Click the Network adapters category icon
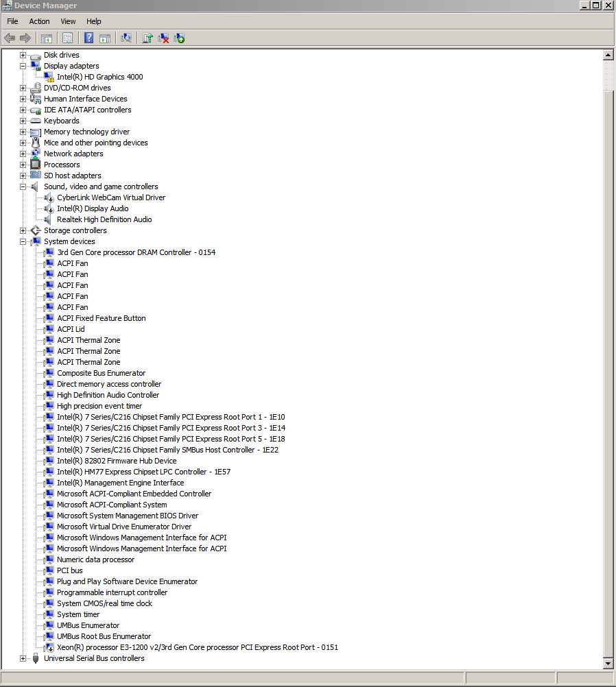Screen dimensions: 616x687 coord(36,154)
